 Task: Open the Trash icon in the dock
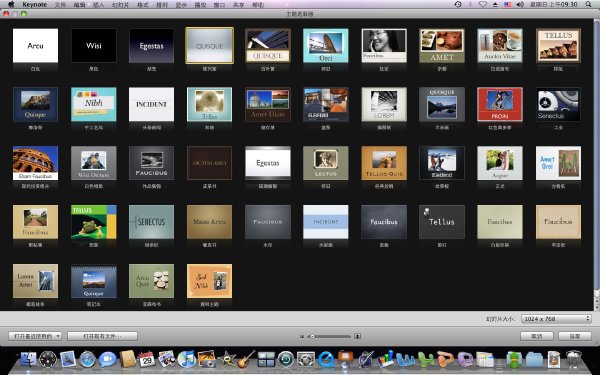(573, 359)
